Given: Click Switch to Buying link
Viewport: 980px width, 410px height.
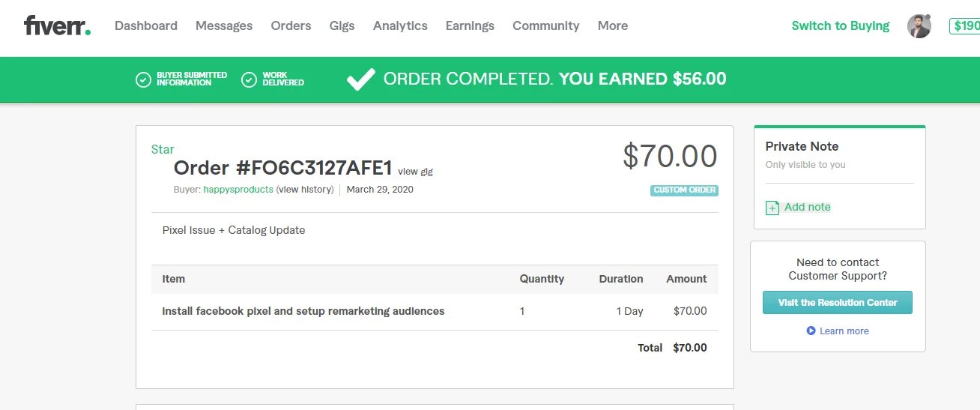Looking at the screenshot, I should click(840, 25).
